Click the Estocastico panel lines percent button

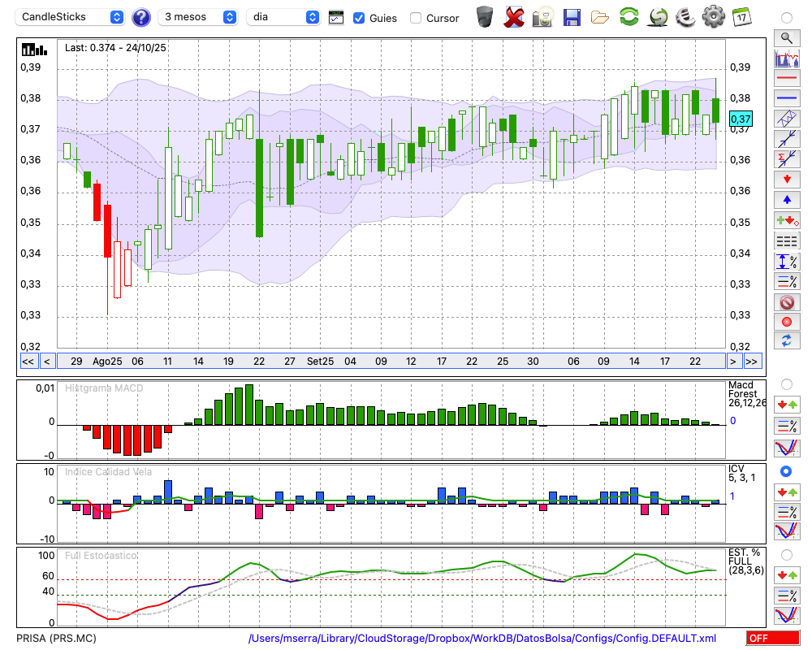(787, 596)
